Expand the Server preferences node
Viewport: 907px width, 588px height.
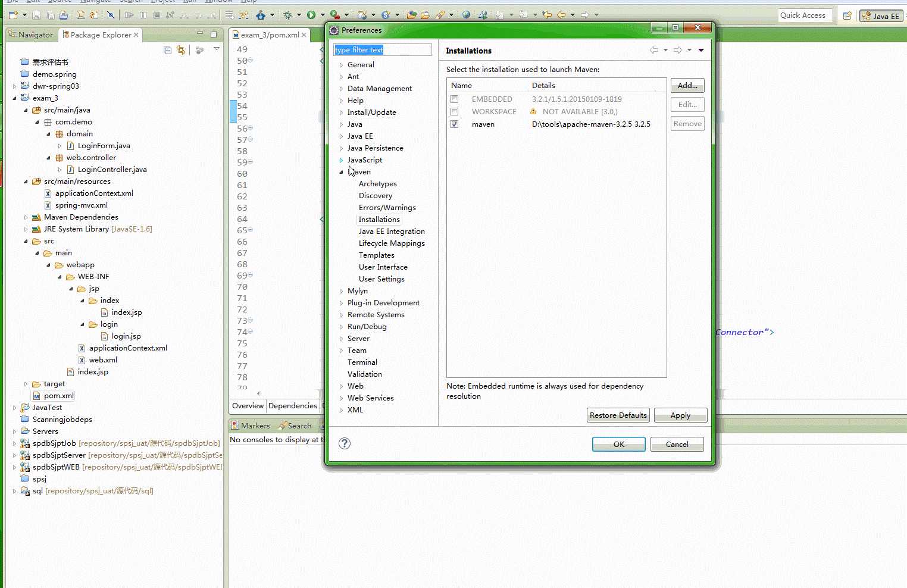coord(341,339)
